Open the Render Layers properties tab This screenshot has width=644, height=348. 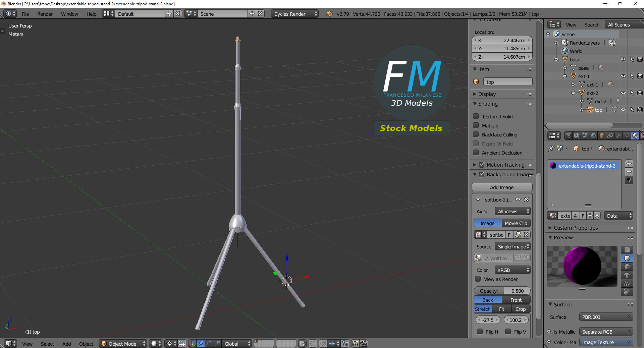click(577, 136)
